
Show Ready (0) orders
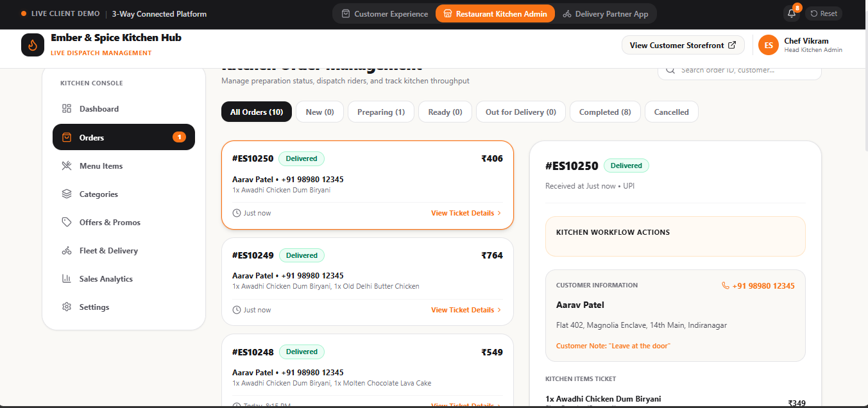point(445,112)
